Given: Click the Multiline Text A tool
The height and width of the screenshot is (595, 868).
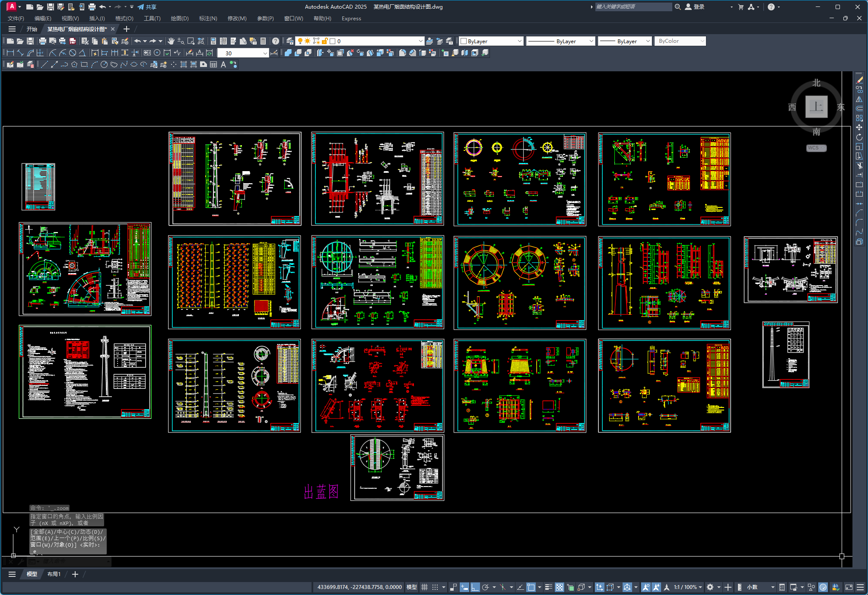Looking at the screenshot, I should click(223, 64).
